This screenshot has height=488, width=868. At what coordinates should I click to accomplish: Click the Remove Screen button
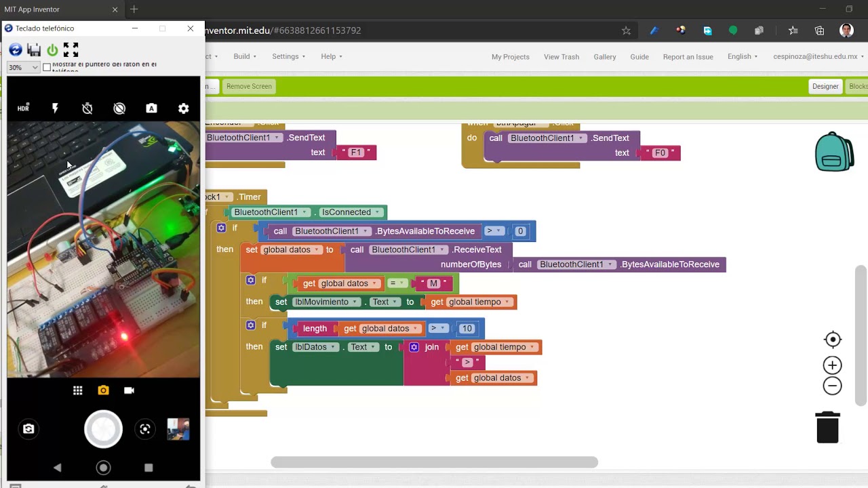[x=249, y=86]
